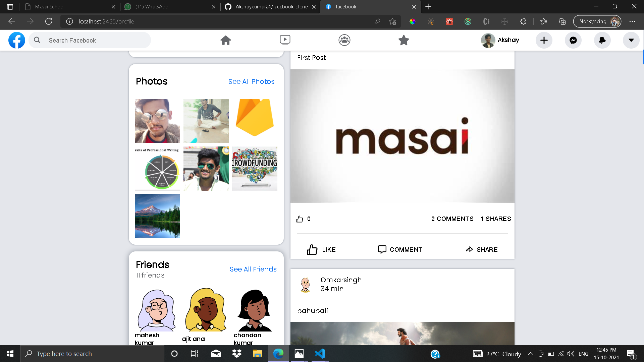
Task: Open Messenger icon
Action: [573, 40]
